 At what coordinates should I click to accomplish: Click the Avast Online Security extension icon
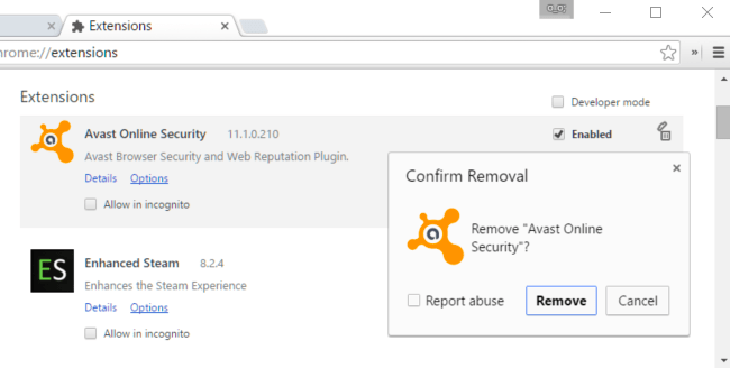52,142
